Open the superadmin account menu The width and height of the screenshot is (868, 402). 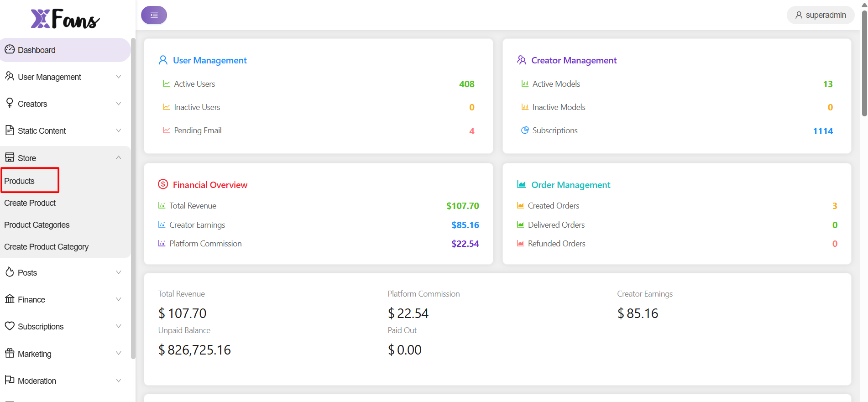coord(820,15)
